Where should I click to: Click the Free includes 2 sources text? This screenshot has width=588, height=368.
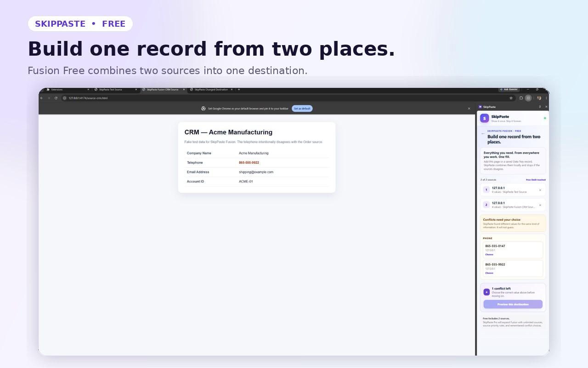496,318
